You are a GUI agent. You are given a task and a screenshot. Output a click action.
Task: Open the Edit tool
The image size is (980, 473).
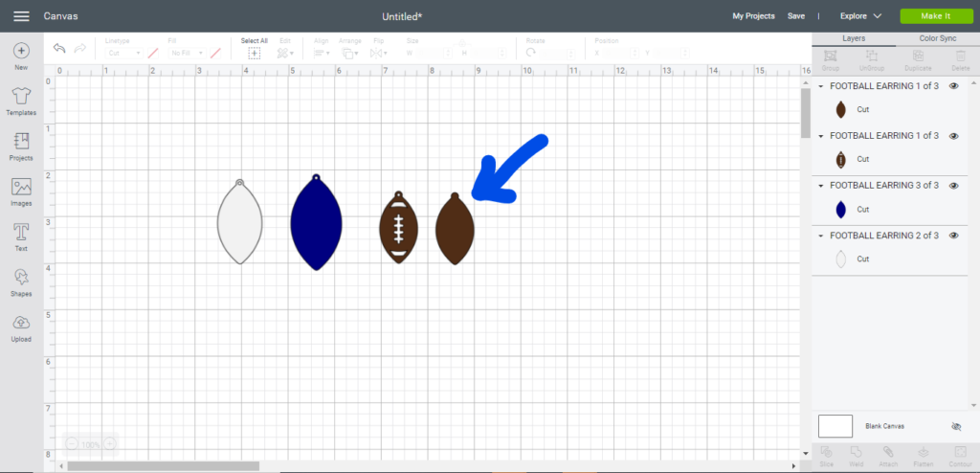pos(285,54)
